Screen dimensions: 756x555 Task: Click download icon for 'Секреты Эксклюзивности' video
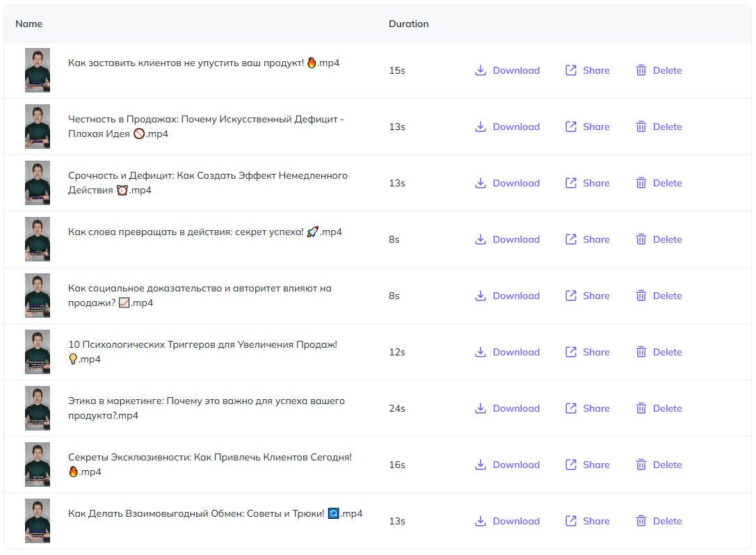tap(481, 465)
